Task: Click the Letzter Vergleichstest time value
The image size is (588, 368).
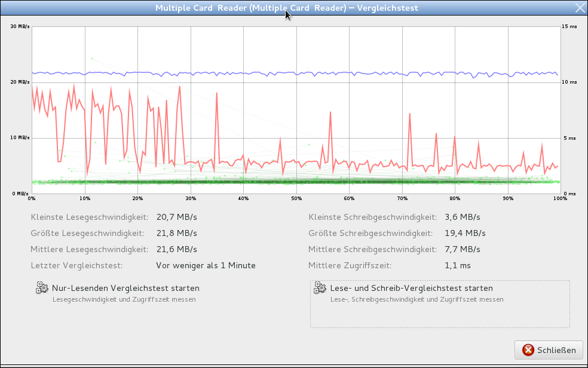Action: [206, 265]
